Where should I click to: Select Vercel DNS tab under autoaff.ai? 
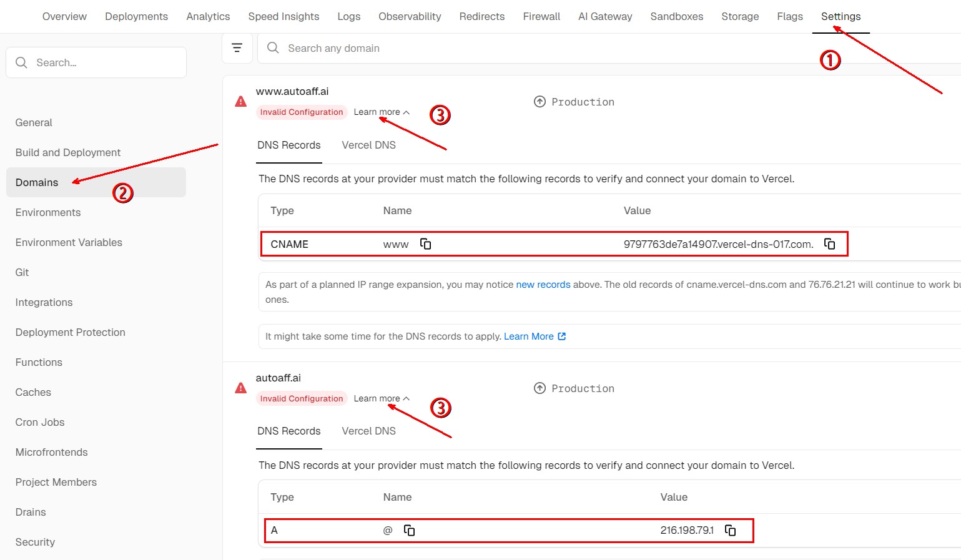pos(368,431)
